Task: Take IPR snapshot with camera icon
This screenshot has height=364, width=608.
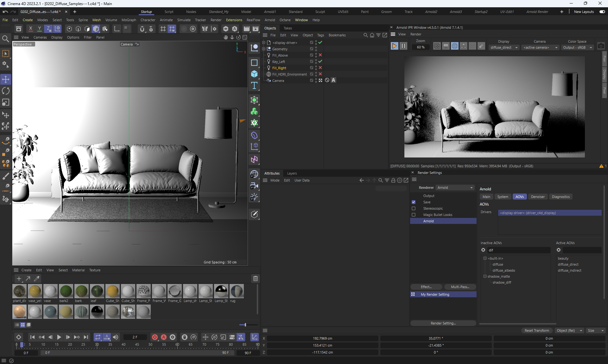Action: coord(601,46)
